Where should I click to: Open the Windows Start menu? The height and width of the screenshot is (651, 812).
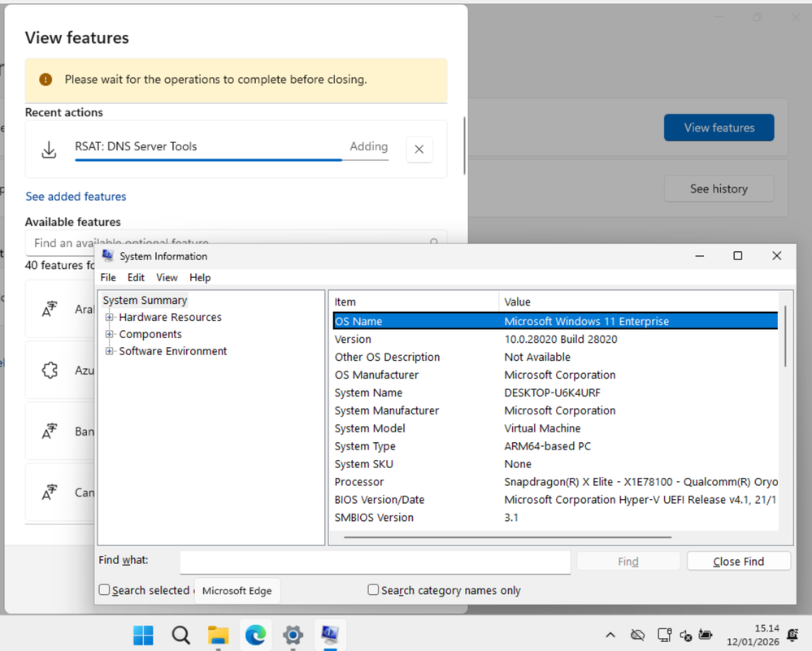pyautogui.click(x=143, y=635)
